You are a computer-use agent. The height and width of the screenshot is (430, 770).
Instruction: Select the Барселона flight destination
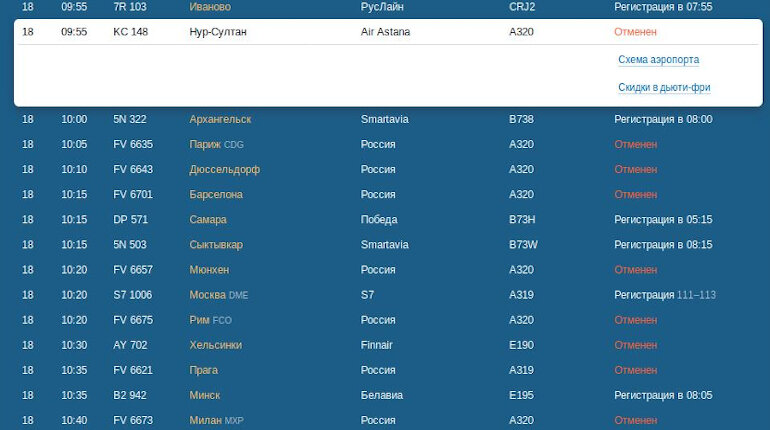tap(216, 194)
